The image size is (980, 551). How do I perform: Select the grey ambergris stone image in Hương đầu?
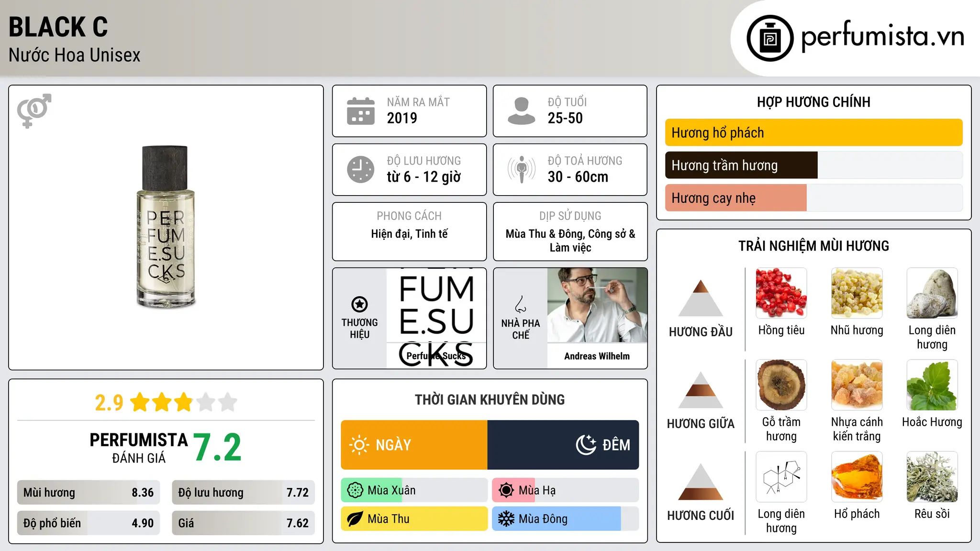click(x=932, y=293)
